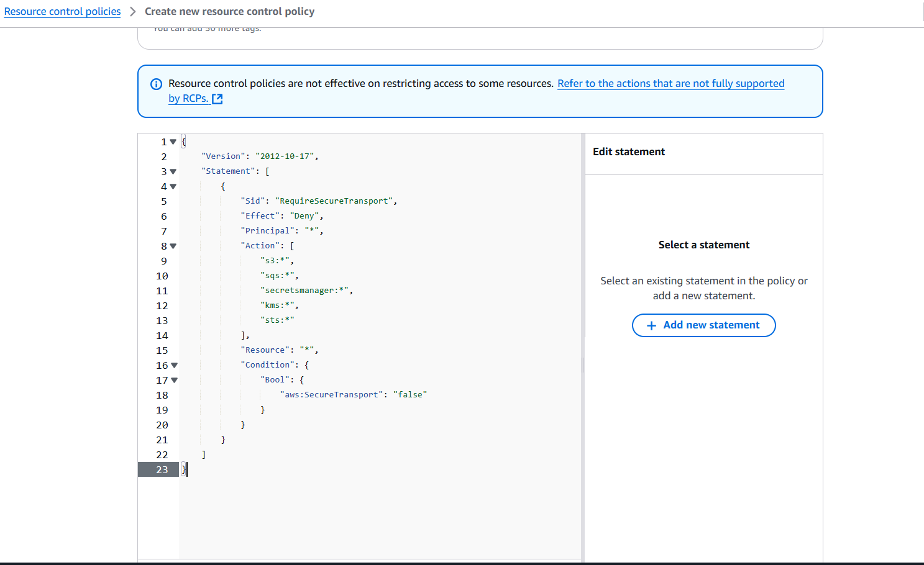This screenshot has height=565, width=924.
Task: Click the "sts:*" action entry
Action: 277,320
